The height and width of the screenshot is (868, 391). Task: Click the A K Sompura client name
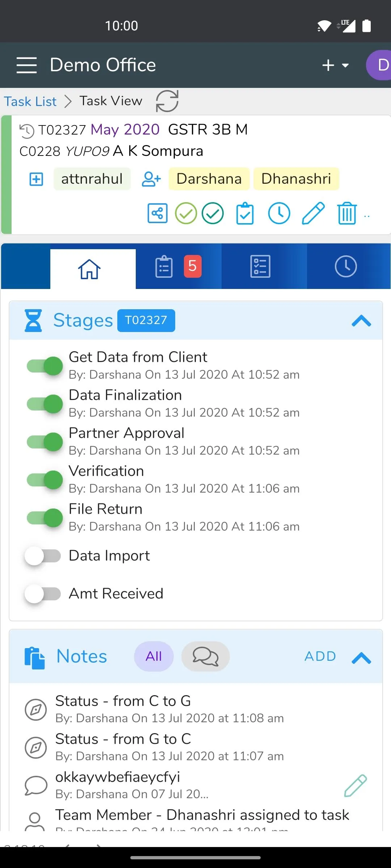158,151
